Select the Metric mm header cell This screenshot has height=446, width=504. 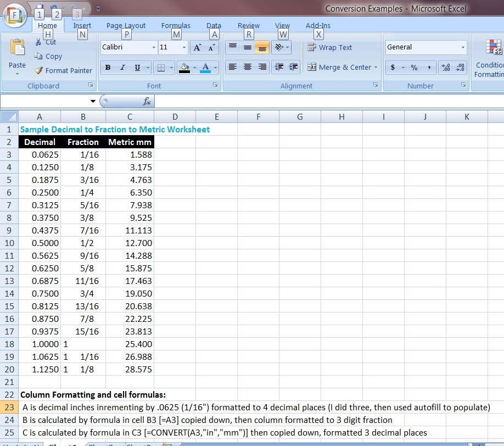(130, 142)
